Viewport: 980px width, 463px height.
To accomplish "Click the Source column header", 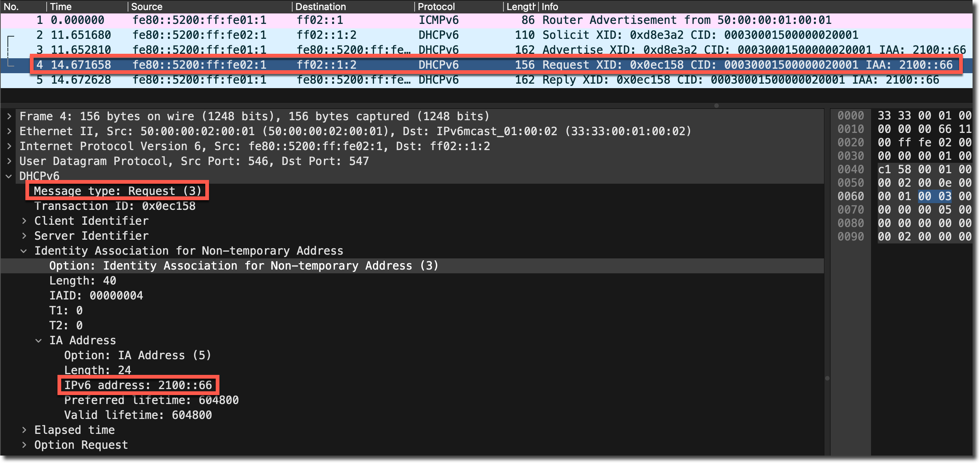I will point(147,6).
